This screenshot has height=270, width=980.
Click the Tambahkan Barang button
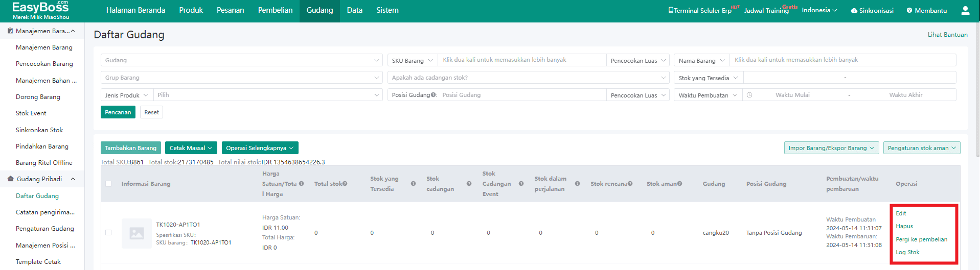[x=131, y=148]
